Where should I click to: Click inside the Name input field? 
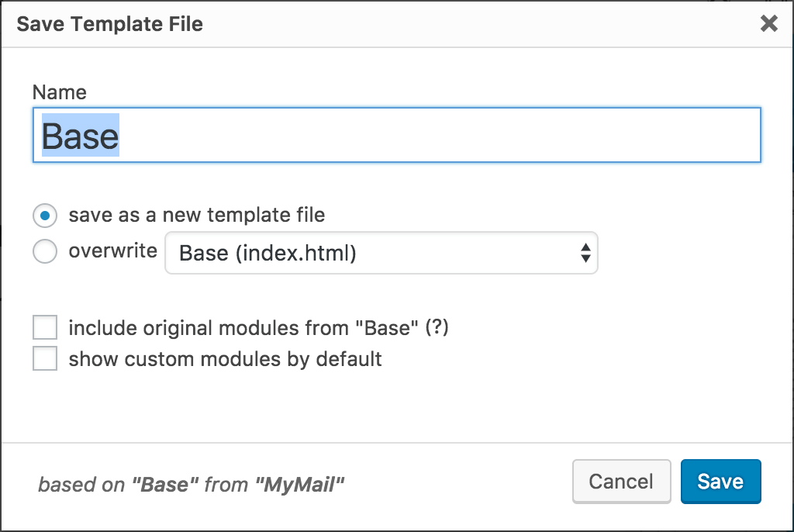[x=434, y=136]
